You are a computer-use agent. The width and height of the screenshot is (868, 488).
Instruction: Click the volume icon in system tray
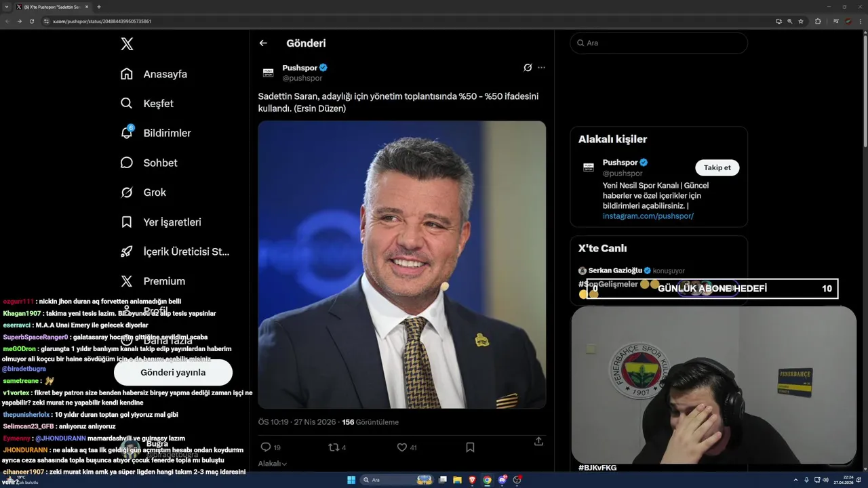(825, 480)
